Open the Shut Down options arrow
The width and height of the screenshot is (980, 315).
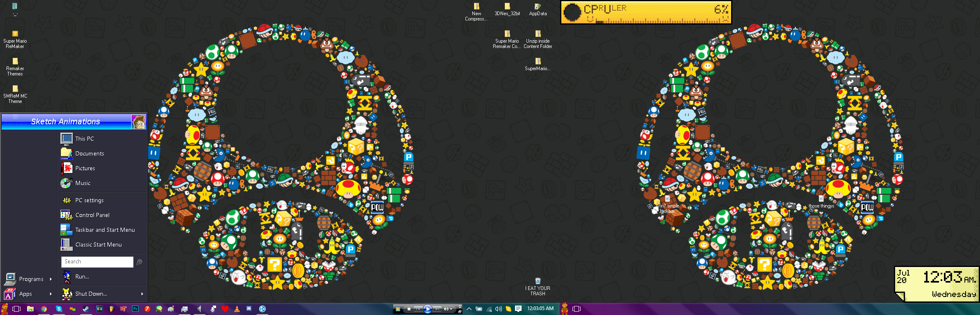pyautogui.click(x=142, y=294)
